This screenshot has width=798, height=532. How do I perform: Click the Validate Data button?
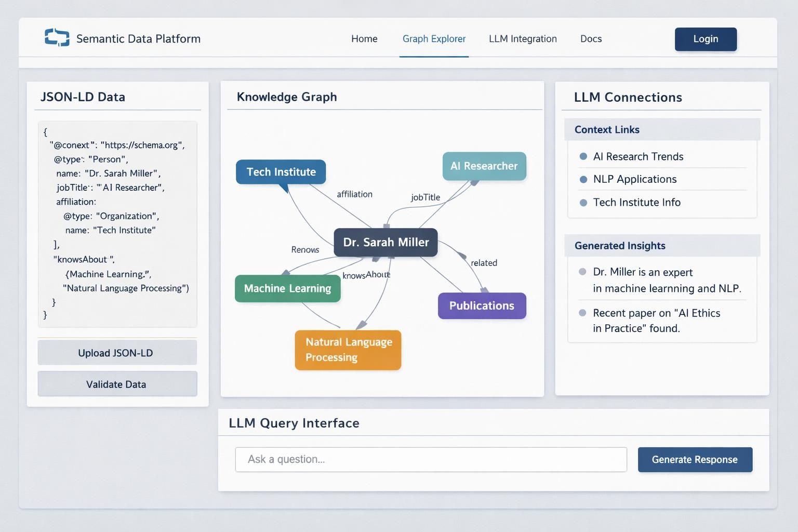coord(117,384)
